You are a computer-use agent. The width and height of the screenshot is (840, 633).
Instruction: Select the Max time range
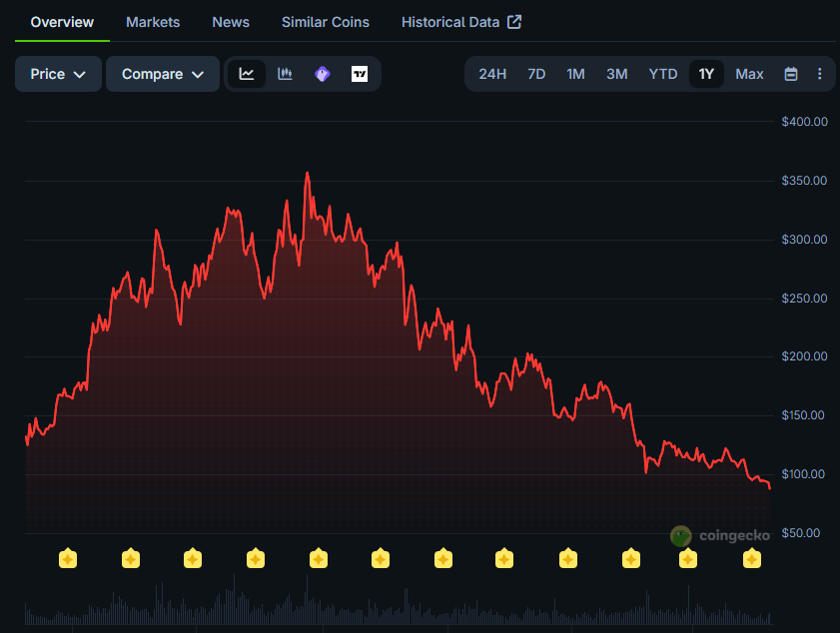pyautogui.click(x=749, y=74)
